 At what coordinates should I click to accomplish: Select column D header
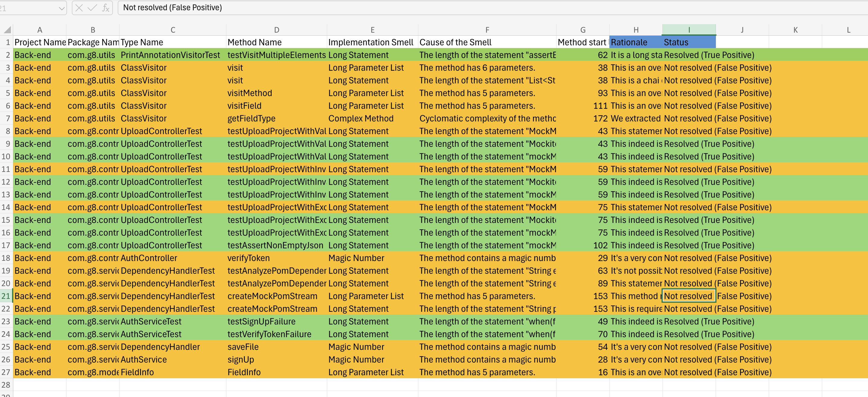[x=276, y=30]
